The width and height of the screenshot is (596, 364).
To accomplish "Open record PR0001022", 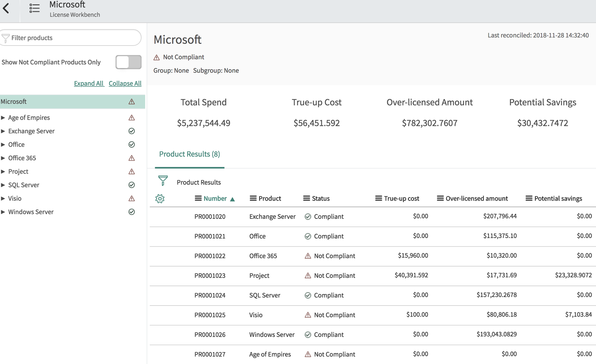I will 210,256.
